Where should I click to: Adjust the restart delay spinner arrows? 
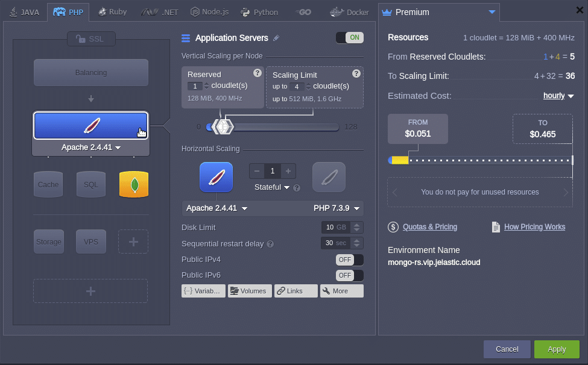point(356,243)
